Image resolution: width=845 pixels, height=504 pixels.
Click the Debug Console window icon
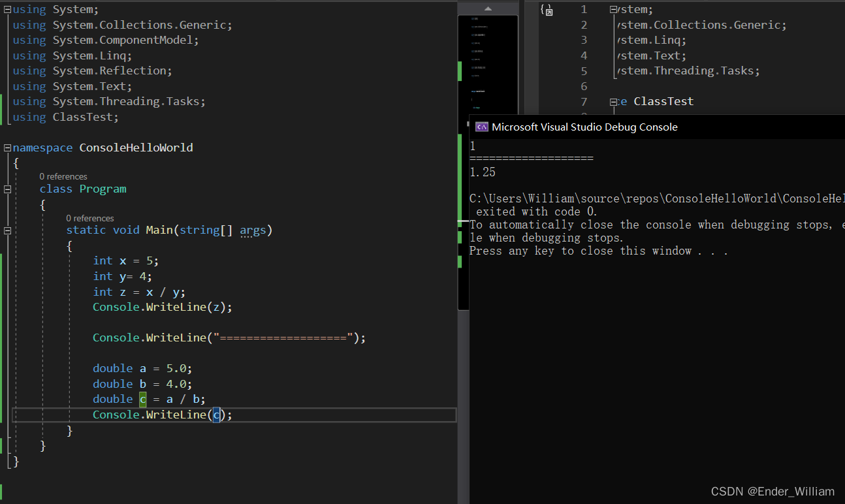click(482, 127)
